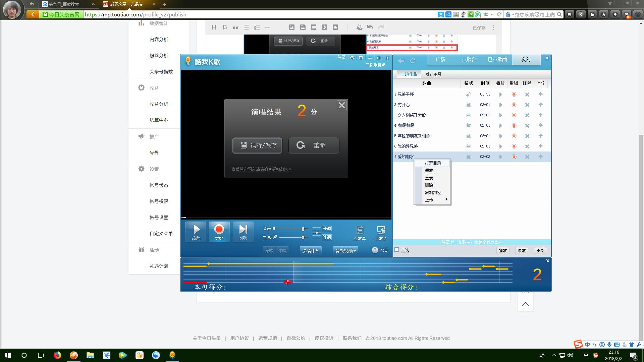Viewport: 644px width, 362px height.
Task: Open the 音效视频 dropdown
Action: pyautogui.click(x=345, y=250)
